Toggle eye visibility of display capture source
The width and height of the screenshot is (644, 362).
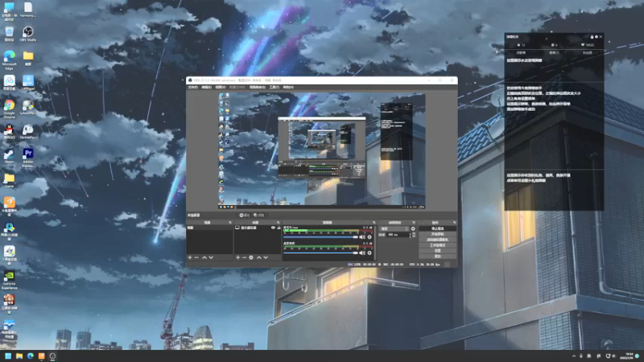pyautogui.click(x=273, y=228)
